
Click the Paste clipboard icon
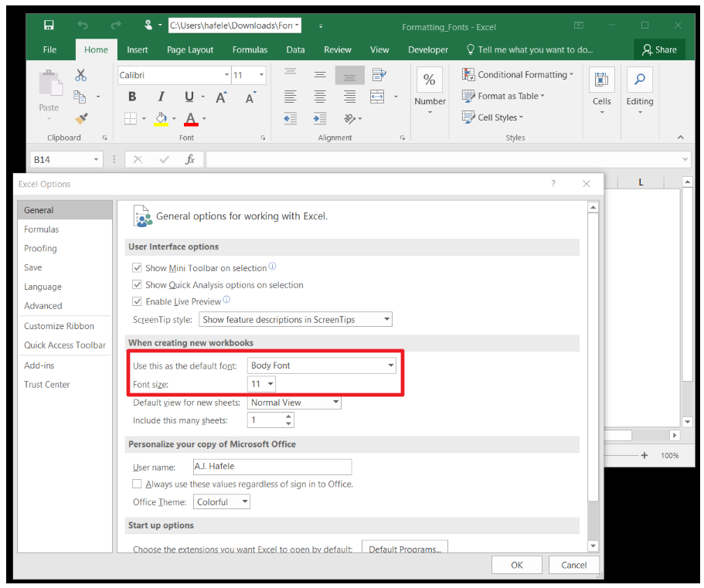pyautogui.click(x=51, y=83)
